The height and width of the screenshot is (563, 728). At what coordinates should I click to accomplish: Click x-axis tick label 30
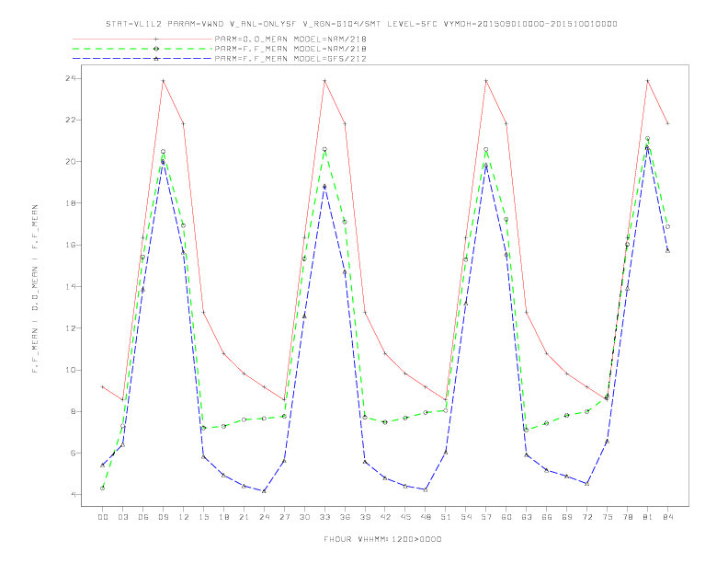tap(304, 517)
